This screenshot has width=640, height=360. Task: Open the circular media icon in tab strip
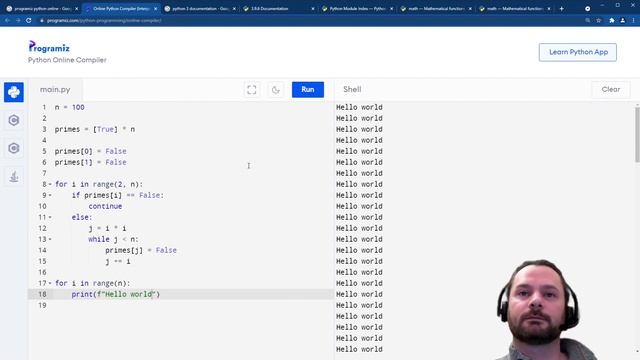tap(587, 9)
